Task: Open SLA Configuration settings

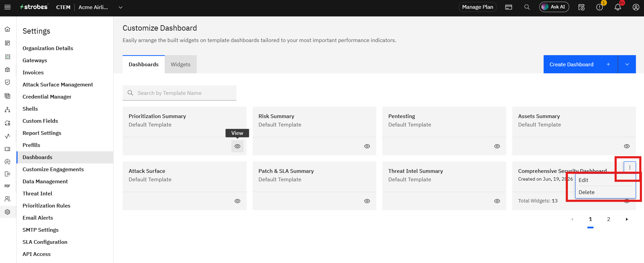Action: [45, 242]
